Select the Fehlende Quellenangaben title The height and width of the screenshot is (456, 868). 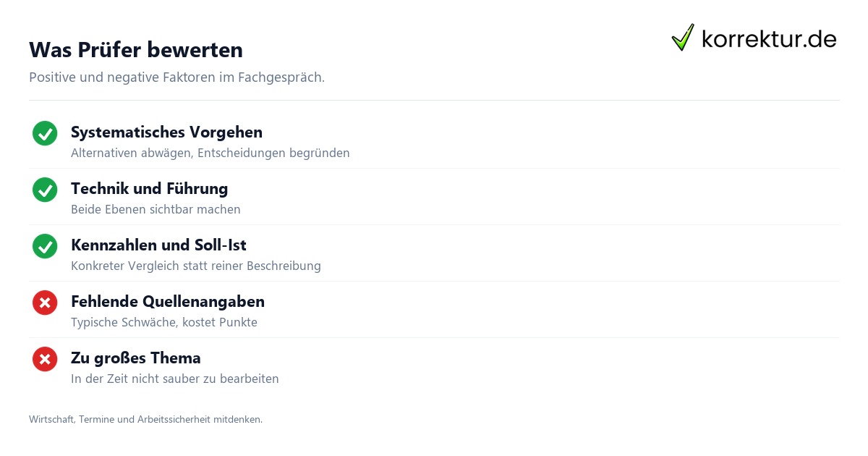point(168,302)
